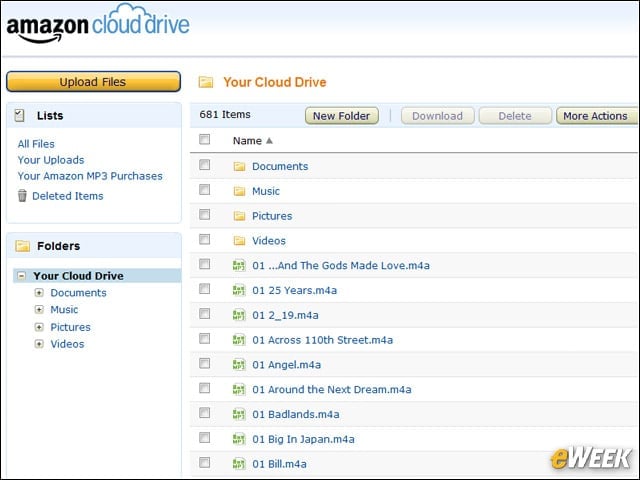The height and width of the screenshot is (480, 640).
Task: Open file 01 Big In Japan.m4a
Action: (303, 439)
